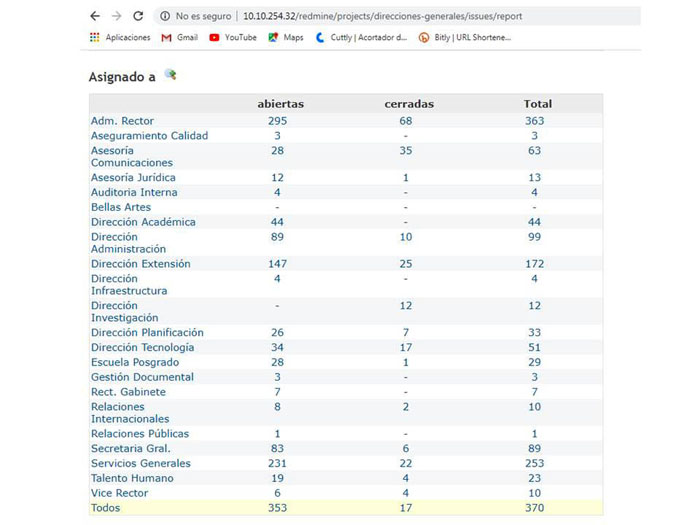Open the Asesoría Comunicaciones link
The image size is (700, 525).
(x=132, y=157)
